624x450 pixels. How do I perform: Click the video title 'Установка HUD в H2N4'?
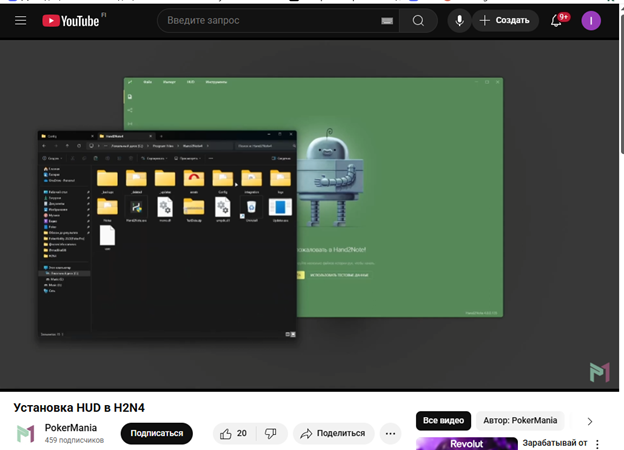pyautogui.click(x=79, y=408)
